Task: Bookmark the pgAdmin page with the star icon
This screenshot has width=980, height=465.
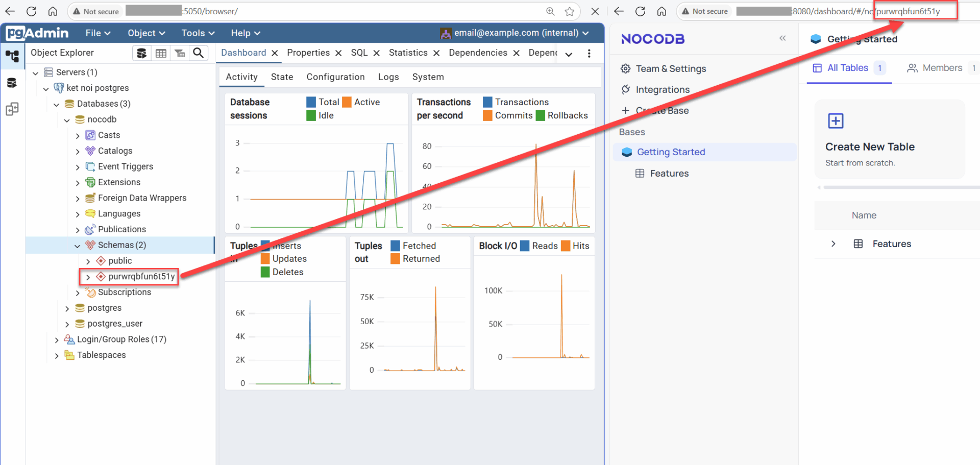Action: (570, 11)
